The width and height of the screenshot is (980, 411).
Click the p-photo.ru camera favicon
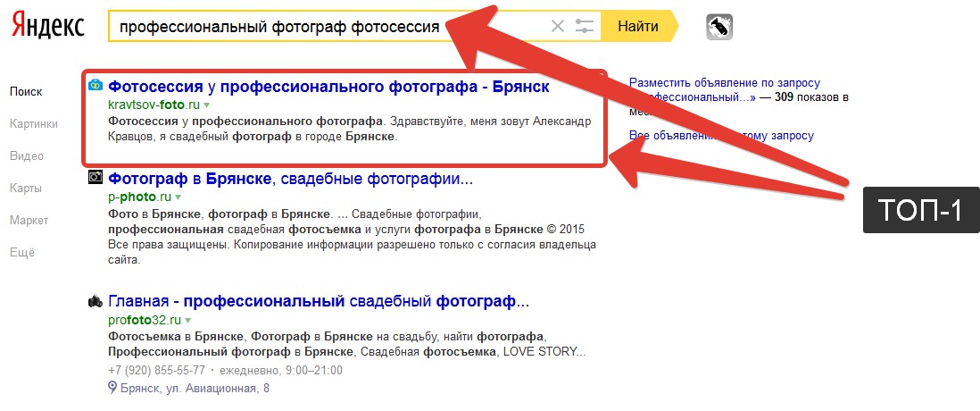click(x=95, y=177)
